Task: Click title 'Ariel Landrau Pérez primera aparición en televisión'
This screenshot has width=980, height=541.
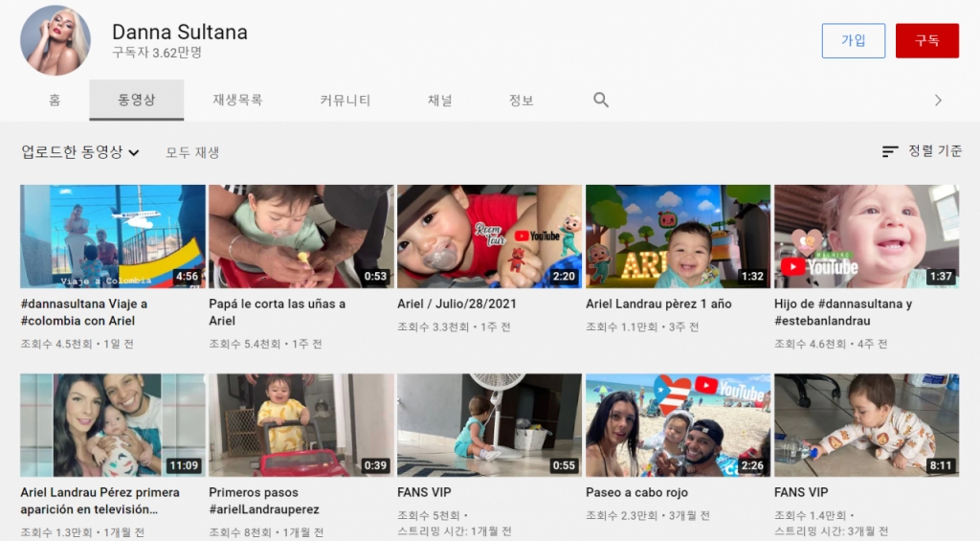Action: click(100, 501)
